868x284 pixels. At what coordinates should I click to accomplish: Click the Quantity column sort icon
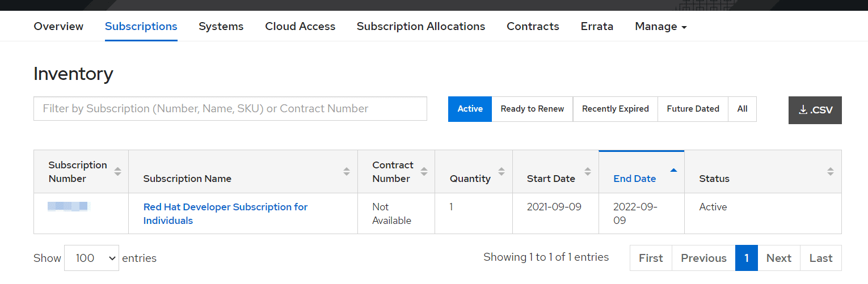[x=501, y=171]
